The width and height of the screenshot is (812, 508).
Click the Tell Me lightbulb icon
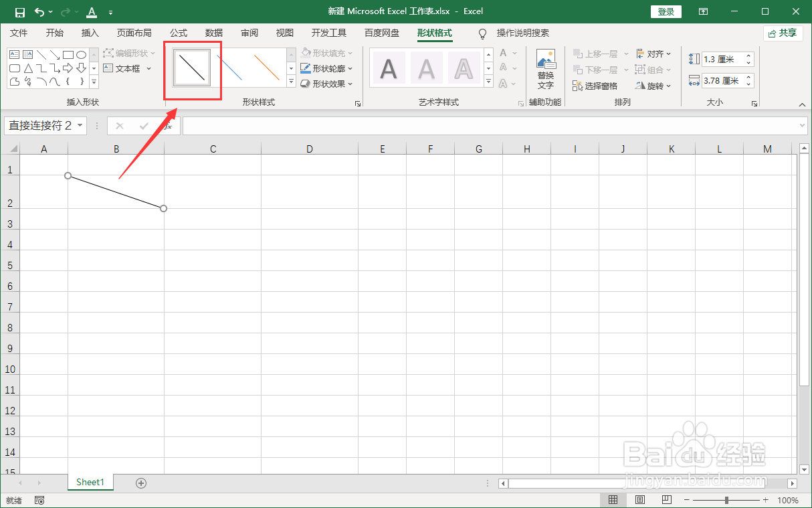482,33
